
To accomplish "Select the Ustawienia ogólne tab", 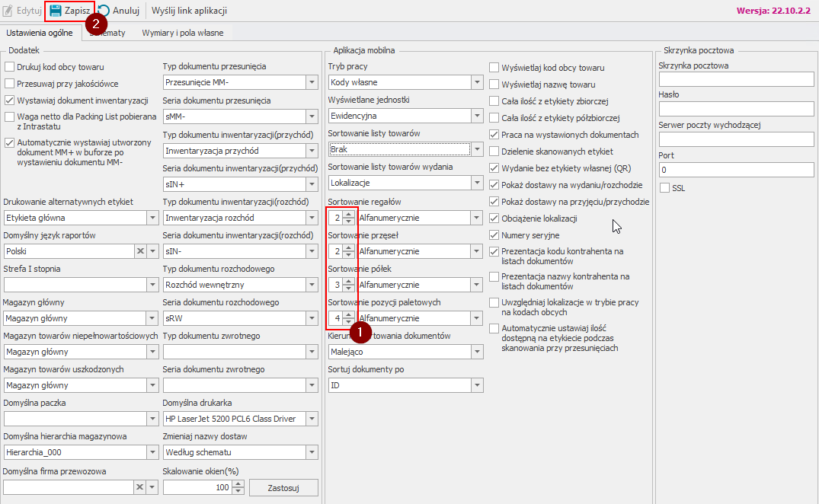I will (40, 33).
